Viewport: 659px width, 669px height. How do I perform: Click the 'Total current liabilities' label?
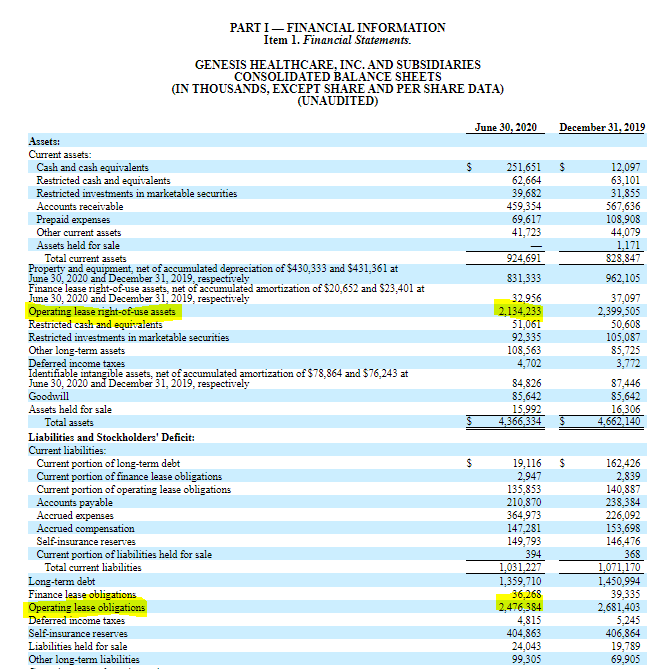click(x=93, y=568)
